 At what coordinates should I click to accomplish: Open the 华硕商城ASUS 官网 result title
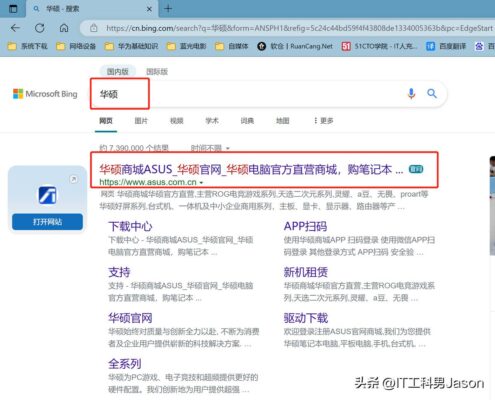pos(251,170)
